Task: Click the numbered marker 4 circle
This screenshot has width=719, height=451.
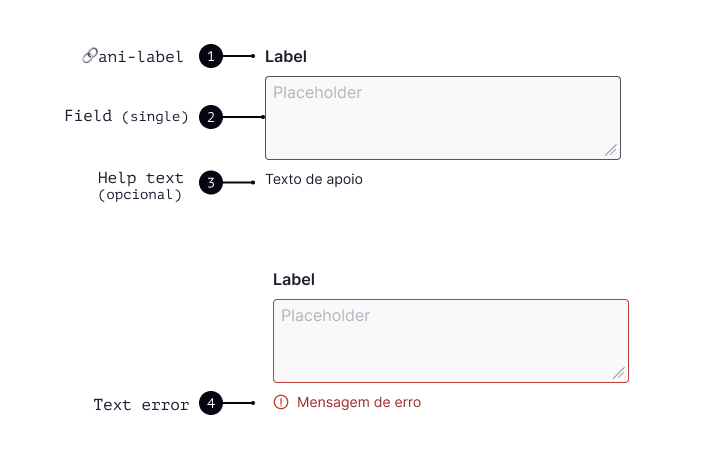Action: (x=211, y=403)
